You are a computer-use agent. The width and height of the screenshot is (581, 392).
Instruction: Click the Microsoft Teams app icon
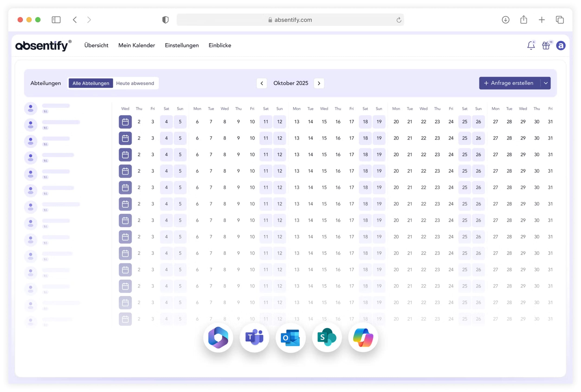pyautogui.click(x=254, y=337)
